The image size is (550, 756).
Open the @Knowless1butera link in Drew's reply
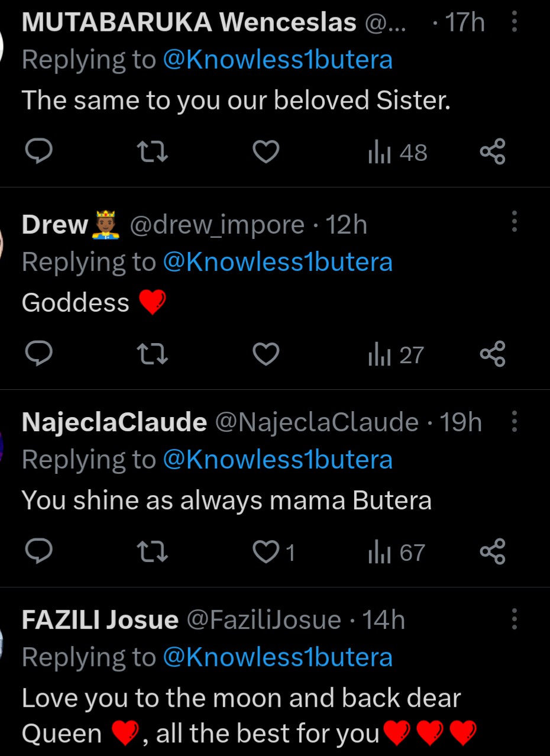click(x=277, y=262)
